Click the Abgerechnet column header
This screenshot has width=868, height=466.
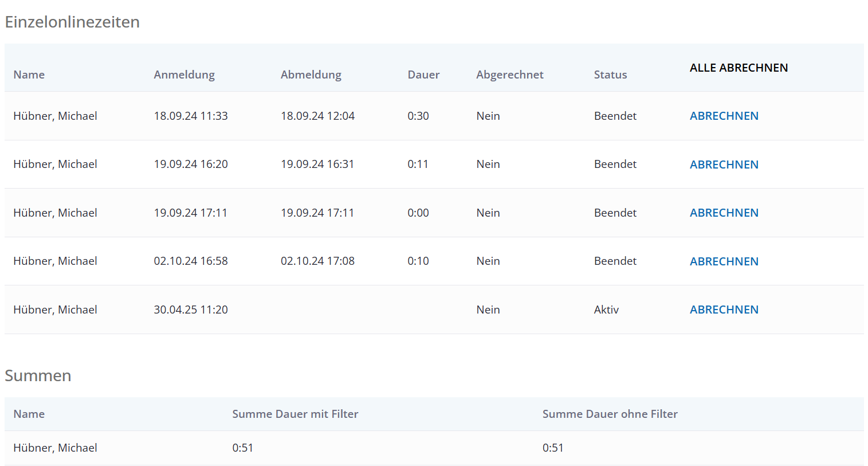[x=510, y=75]
